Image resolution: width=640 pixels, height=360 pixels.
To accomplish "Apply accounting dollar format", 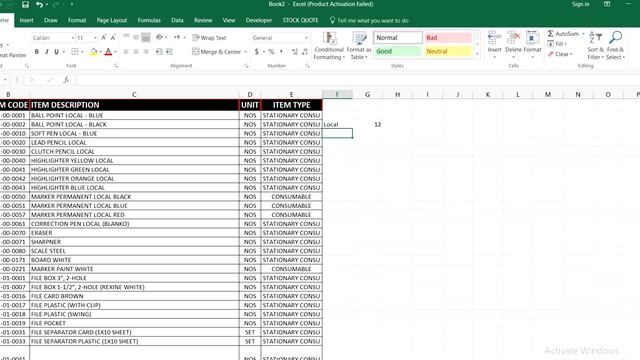I will pyautogui.click(x=256, y=52).
